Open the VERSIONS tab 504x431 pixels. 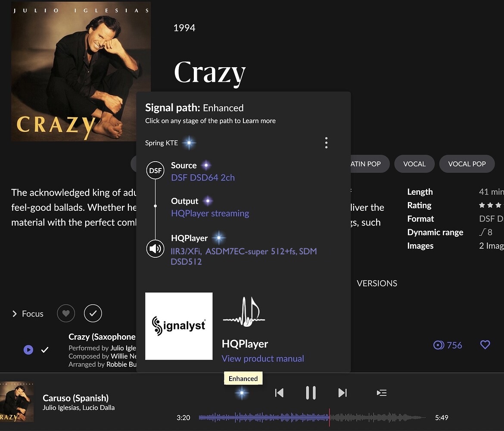[x=377, y=283]
